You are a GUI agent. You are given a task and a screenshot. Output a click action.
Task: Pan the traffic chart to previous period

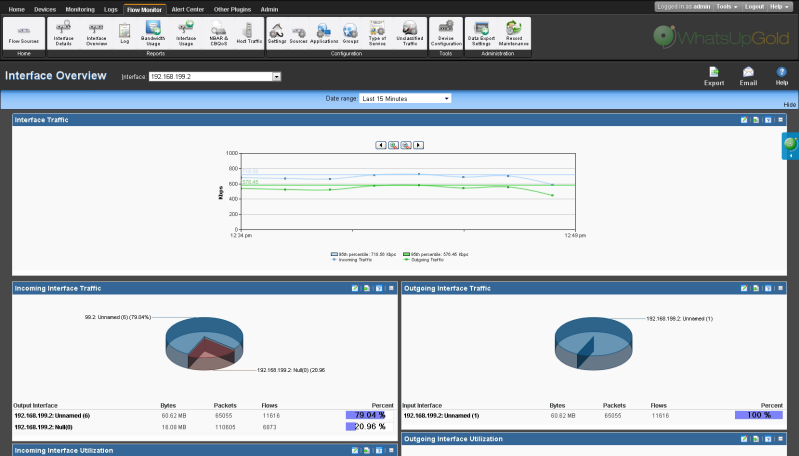point(381,145)
